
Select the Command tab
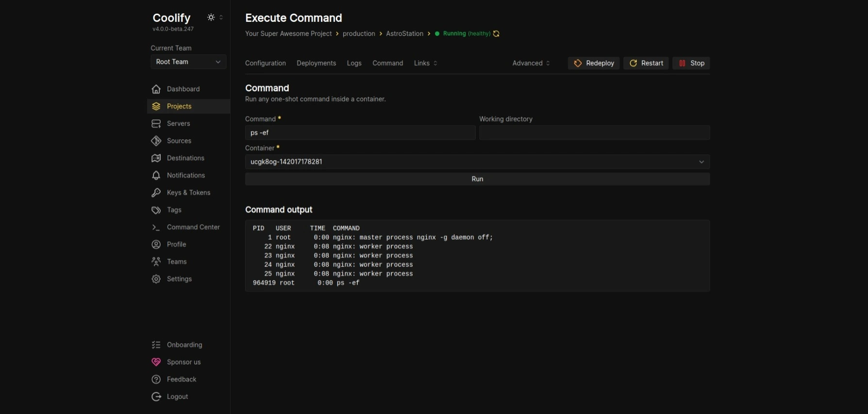(388, 63)
